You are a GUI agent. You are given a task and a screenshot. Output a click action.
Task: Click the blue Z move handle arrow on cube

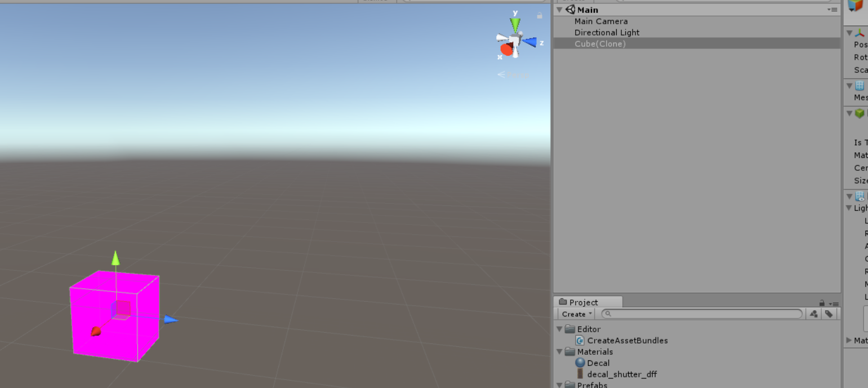click(x=171, y=320)
